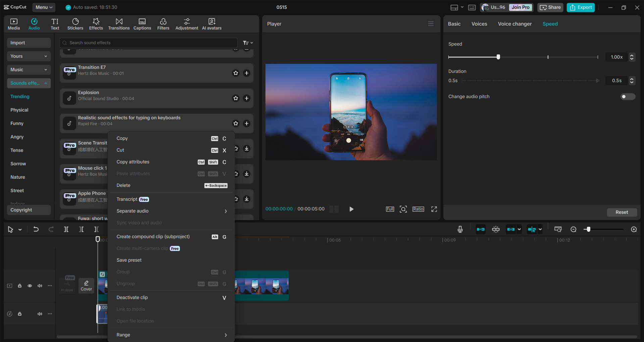644x342 pixels.
Task: Click the Export button
Action: point(580,7)
